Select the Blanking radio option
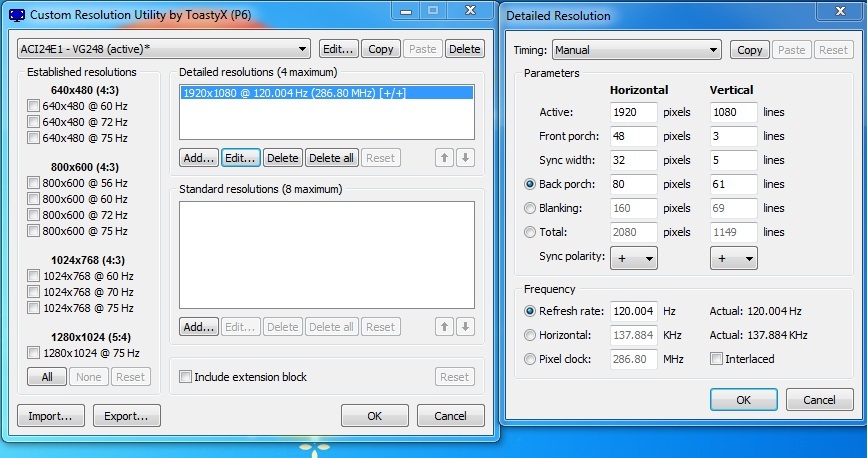868x458 pixels. [530, 208]
